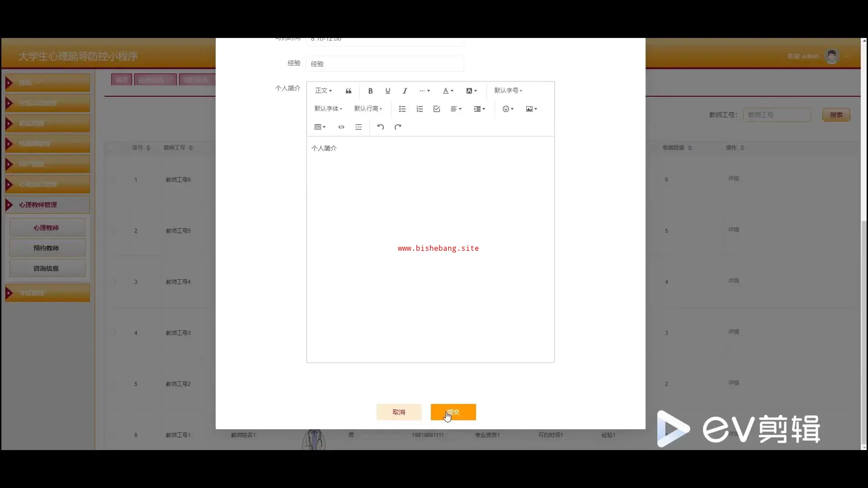Insert a numbered list
868x488 pixels.
point(420,109)
